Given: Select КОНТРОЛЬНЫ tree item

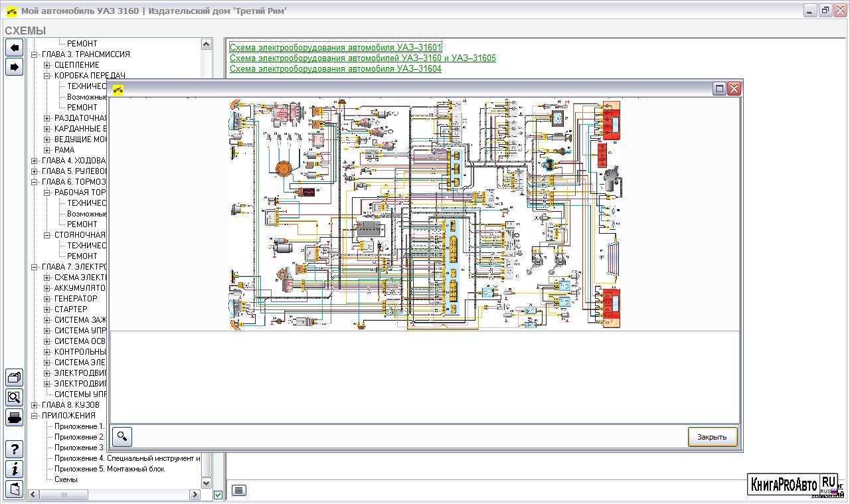Looking at the screenshot, I should 80,352.
